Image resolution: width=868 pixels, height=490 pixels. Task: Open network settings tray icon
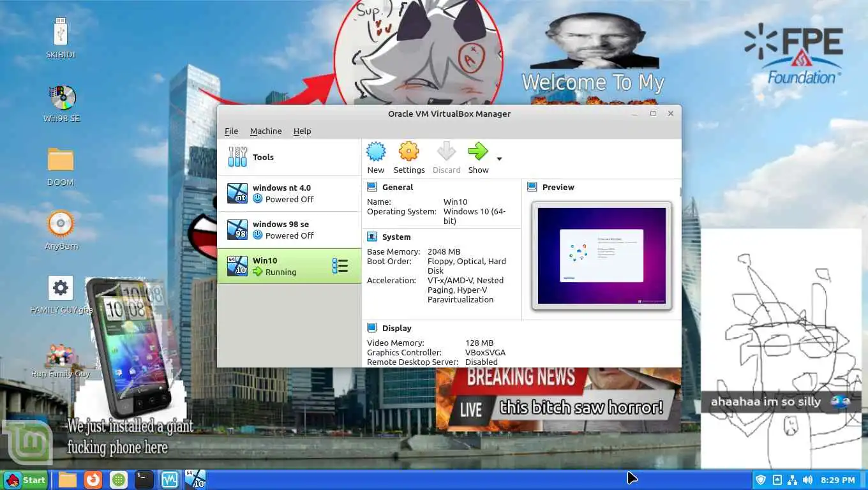click(792, 480)
